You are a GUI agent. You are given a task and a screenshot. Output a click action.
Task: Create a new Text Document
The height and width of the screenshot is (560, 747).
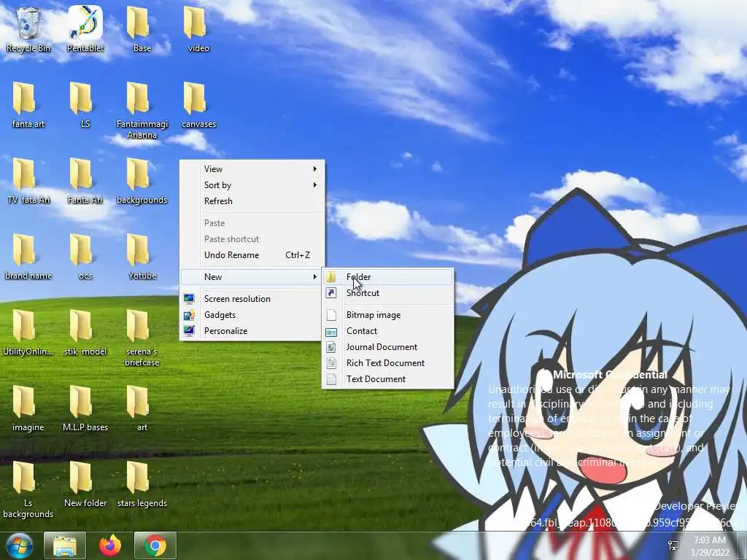[388, 379]
